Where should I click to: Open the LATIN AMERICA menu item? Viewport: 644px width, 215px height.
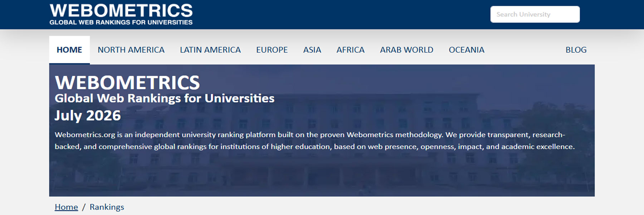[x=210, y=50]
